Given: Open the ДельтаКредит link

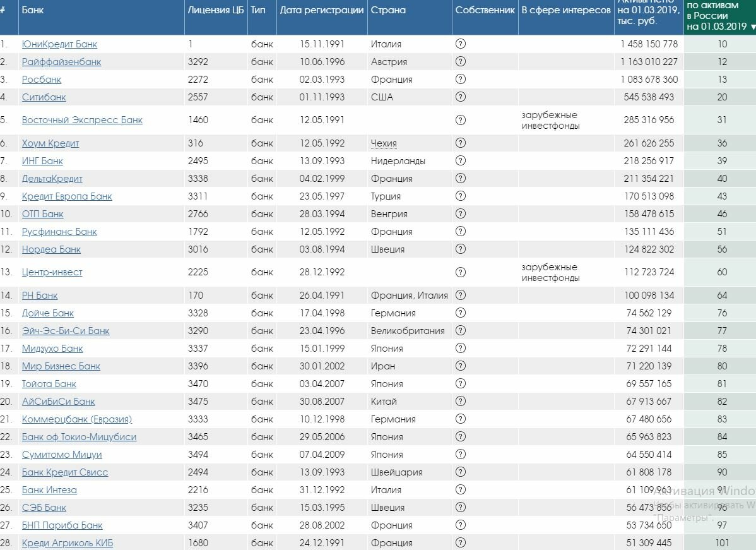Looking at the screenshot, I should (52, 179).
